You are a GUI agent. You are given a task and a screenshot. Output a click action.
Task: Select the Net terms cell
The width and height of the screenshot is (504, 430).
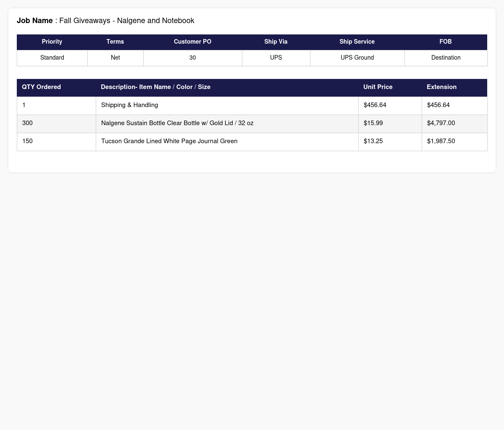coord(115,58)
